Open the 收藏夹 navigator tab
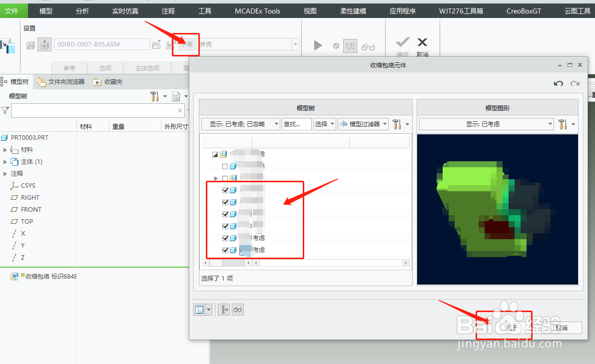595x364 pixels. point(108,81)
